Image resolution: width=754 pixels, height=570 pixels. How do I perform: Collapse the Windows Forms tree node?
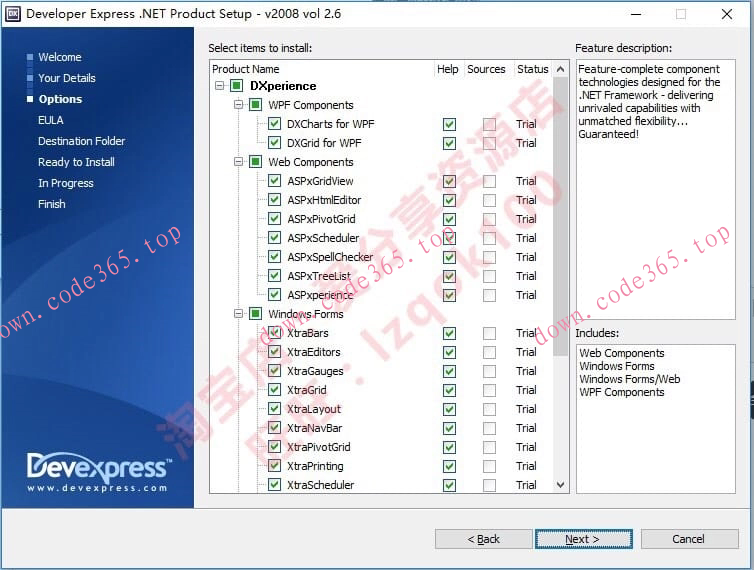[238, 313]
